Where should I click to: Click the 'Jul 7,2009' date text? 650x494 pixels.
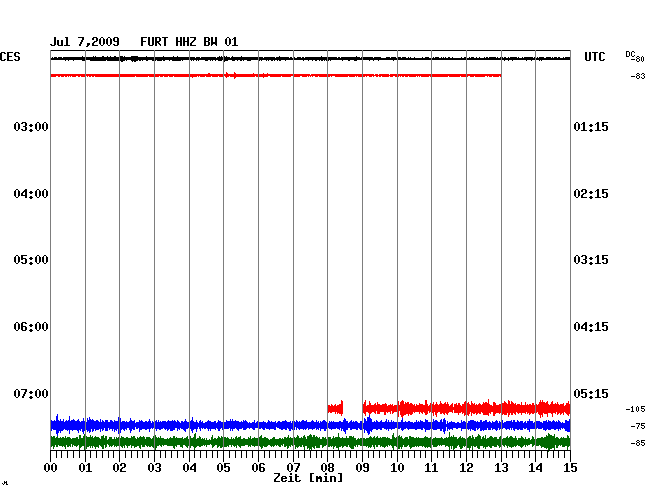pos(85,42)
